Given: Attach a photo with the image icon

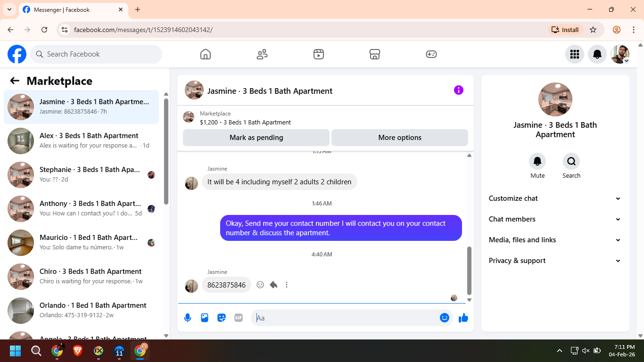Looking at the screenshot, I should pos(205,318).
